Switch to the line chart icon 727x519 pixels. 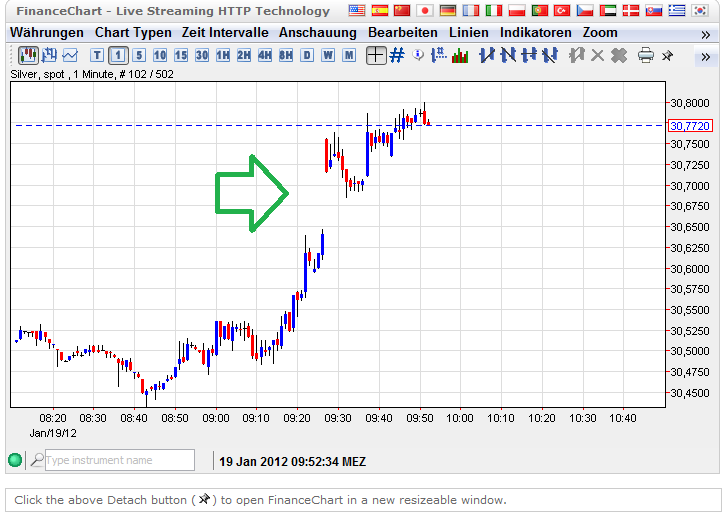pyautogui.click(x=70, y=56)
